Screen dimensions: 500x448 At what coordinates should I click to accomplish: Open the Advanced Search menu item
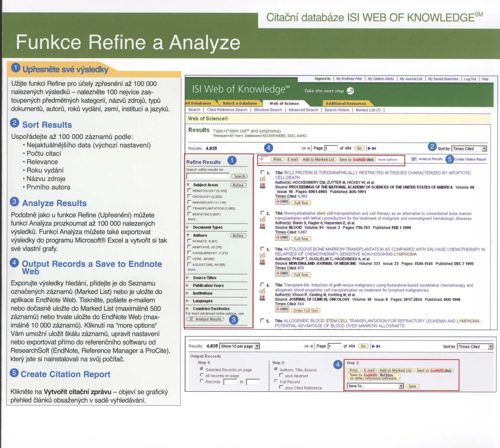pos(303,110)
